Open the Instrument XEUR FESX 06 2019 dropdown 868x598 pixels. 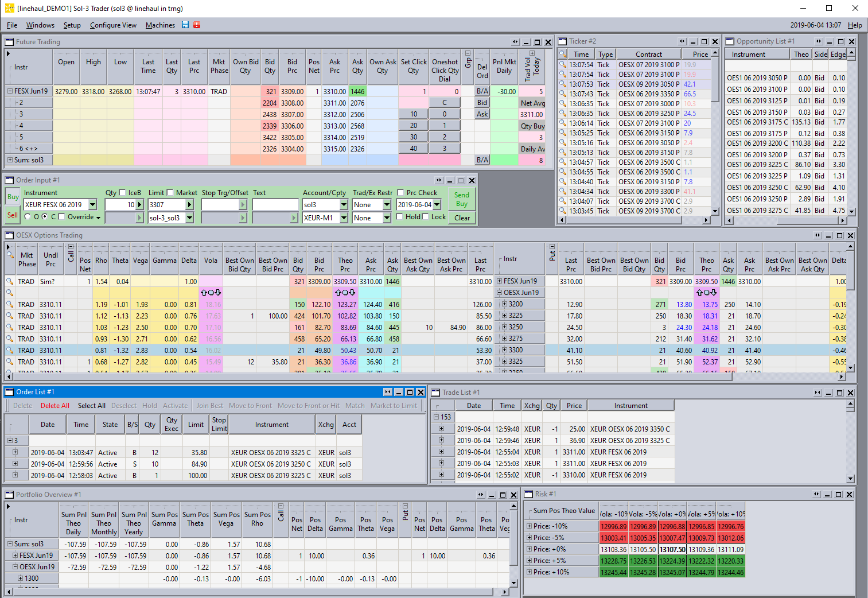click(92, 205)
